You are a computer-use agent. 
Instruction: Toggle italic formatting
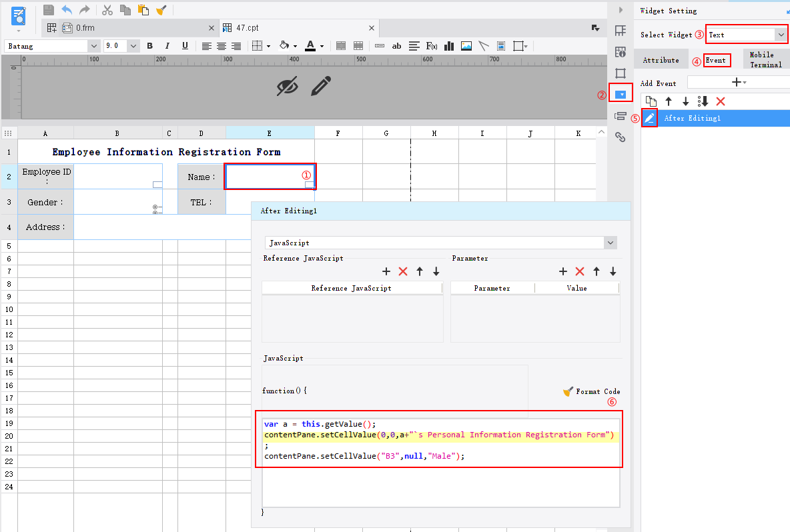(167, 46)
